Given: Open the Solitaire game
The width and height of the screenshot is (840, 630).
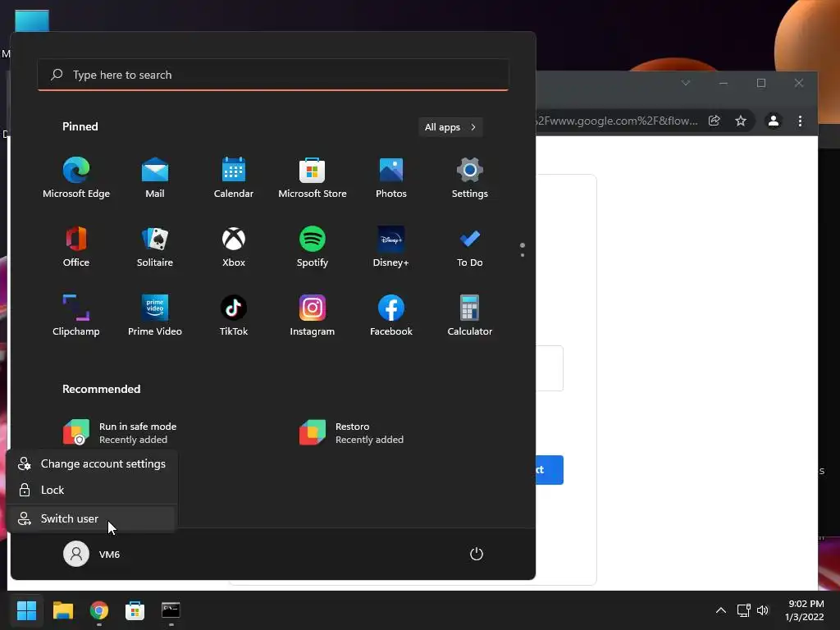Looking at the screenshot, I should [155, 247].
